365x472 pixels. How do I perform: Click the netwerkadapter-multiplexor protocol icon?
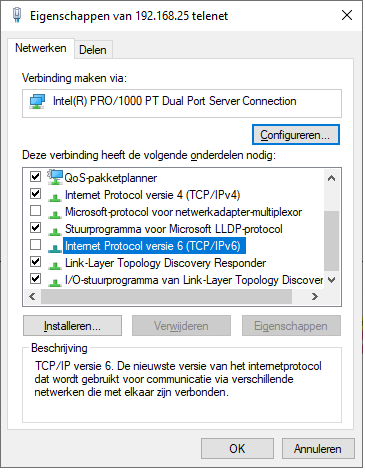tap(55, 215)
